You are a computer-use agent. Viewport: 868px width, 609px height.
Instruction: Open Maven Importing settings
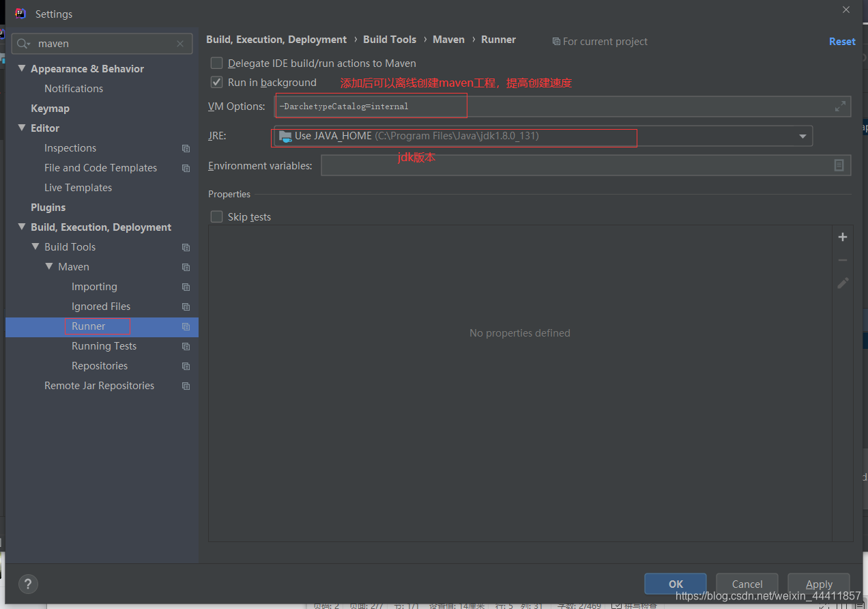(x=94, y=287)
